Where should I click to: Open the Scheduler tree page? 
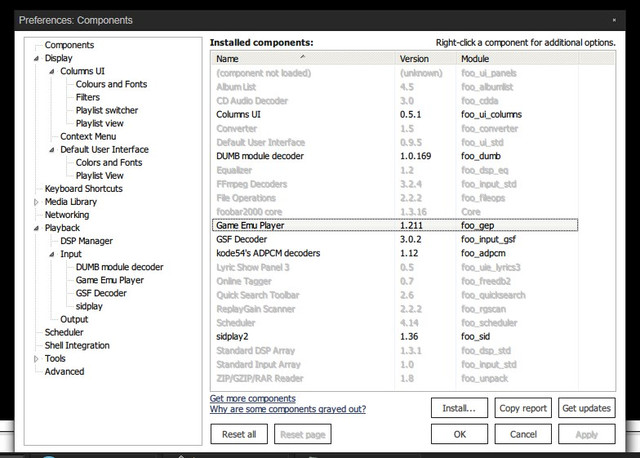click(64, 332)
